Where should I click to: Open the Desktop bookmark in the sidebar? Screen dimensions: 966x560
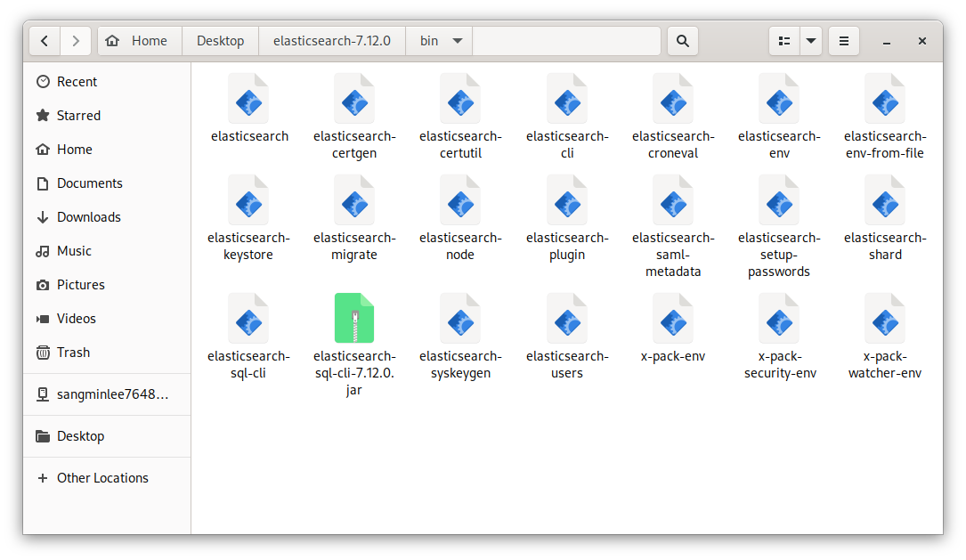click(107, 436)
